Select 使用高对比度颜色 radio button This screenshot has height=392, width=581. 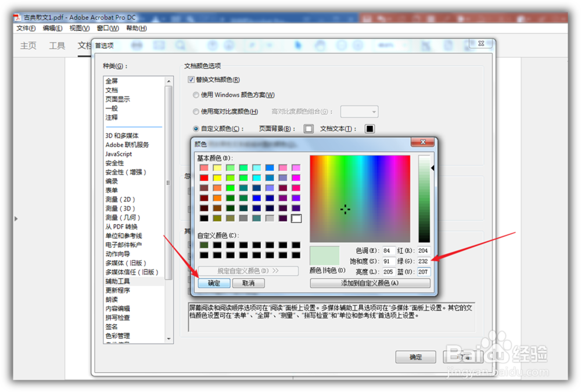(196, 112)
